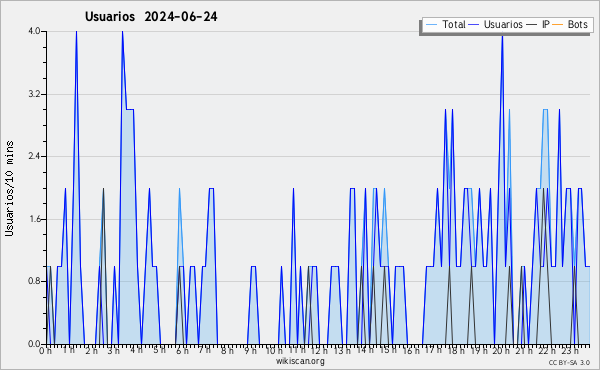Click the 11 h x-axis label
Viewport: 600px width, 370px height.
click(x=297, y=351)
